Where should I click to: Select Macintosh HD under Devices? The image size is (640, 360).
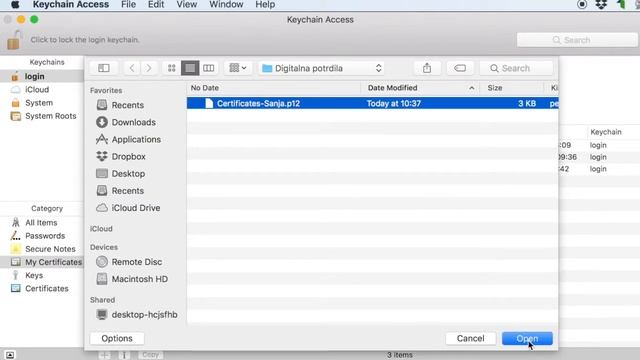click(x=139, y=279)
